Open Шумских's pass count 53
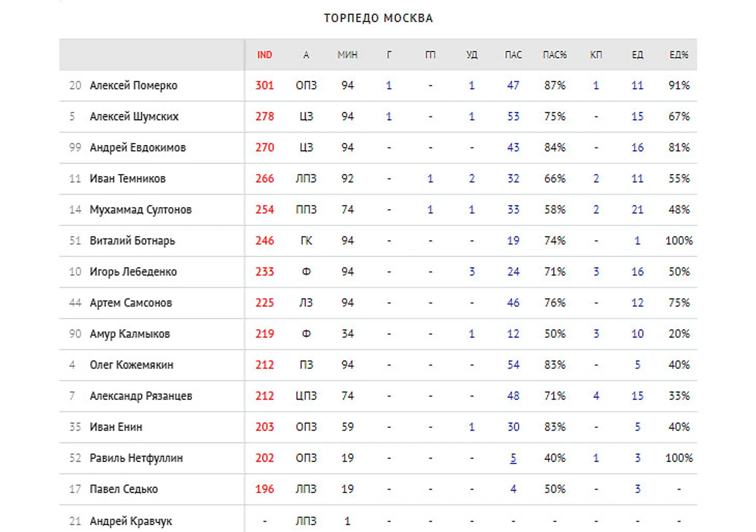Image resolution: width=756 pixels, height=532 pixels. click(513, 116)
